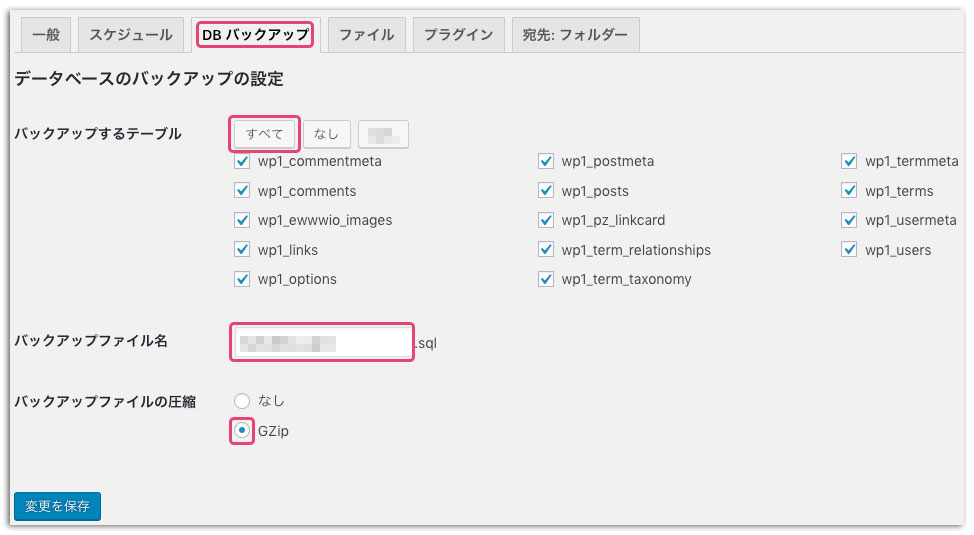Switch to the 一般 tab
The height and width of the screenshot is (535, 974).
tap(46, 35)
